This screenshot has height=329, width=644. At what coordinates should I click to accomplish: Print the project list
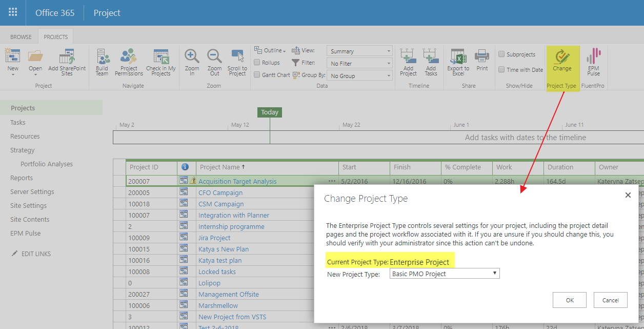pyautogui.click(x=482, y=61)
